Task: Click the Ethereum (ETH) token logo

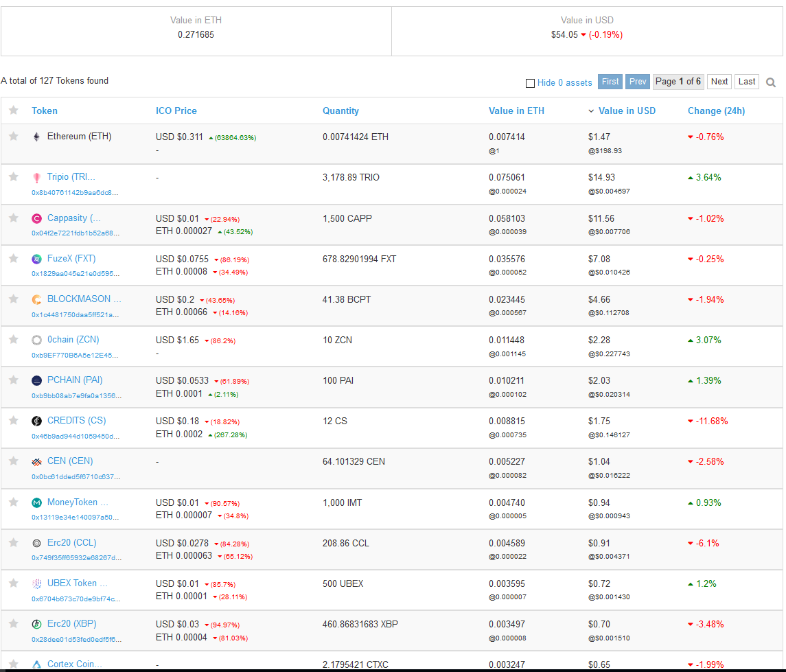Action: pos(36,137)
